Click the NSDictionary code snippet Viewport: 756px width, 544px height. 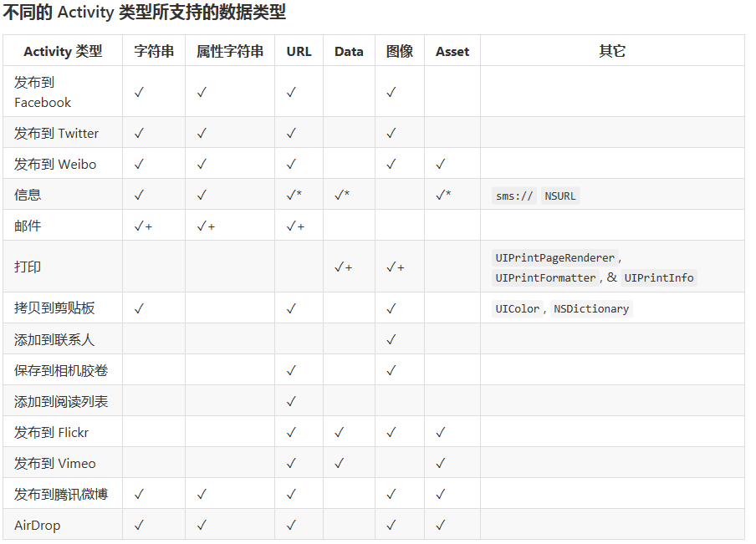(x=591, y=308)
